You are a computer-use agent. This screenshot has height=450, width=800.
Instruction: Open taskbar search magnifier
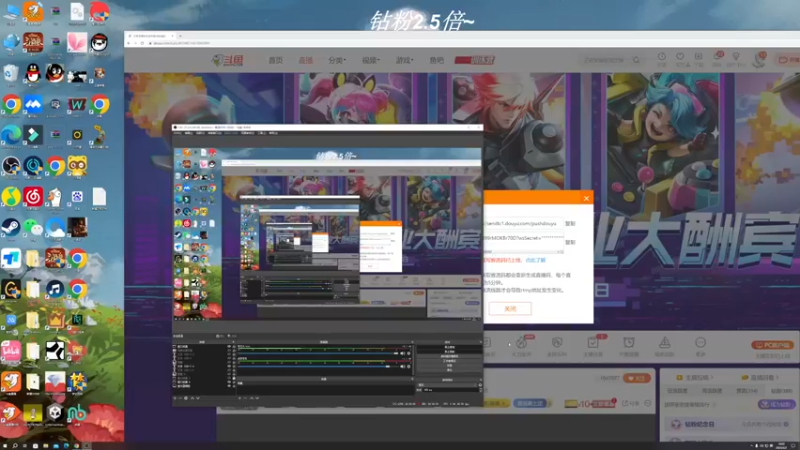[15, 445]
